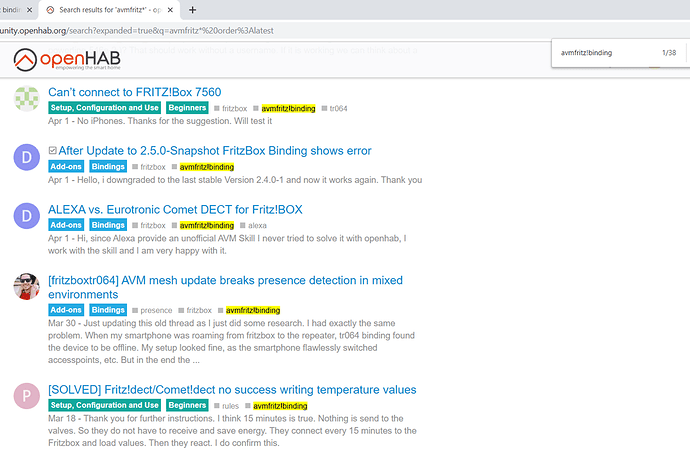The width and height of the screenshot is (690, 454).
Task: Open '[SOLVED] Fritz!dect/Comet!dect no success writing temperature values'
Action: point(232,390)
